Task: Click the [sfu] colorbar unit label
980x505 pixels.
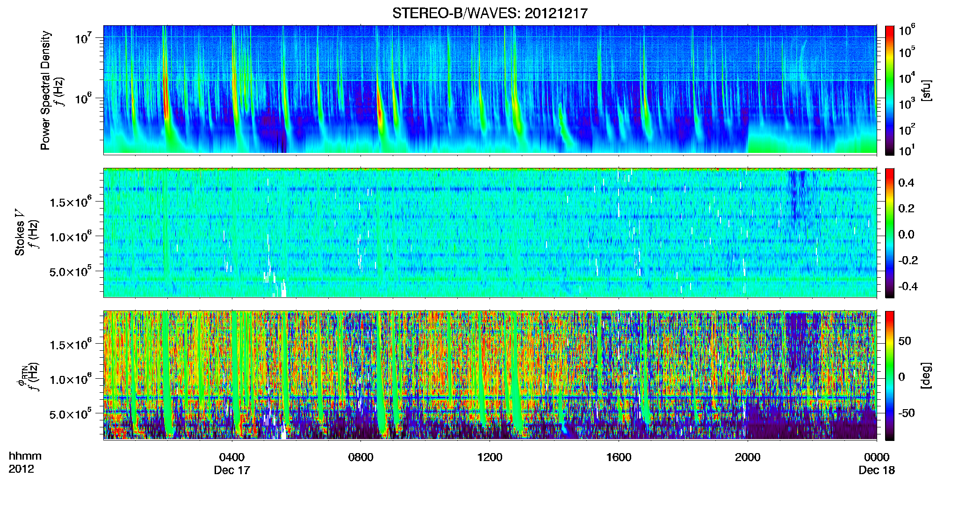Action: coord(926,90)
